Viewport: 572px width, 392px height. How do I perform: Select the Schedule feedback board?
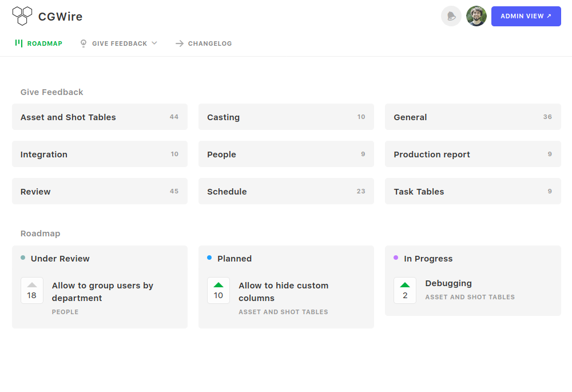(286, 191)
